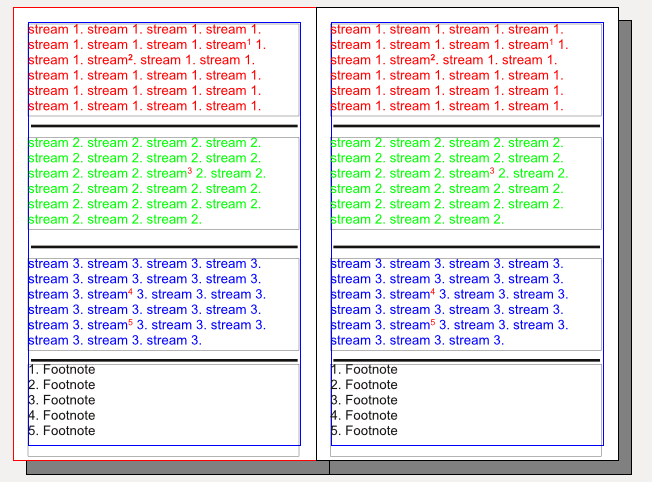Click '1. Footnote' entry on left page
This screenshot has height=482, width=652.
point(62,370)
